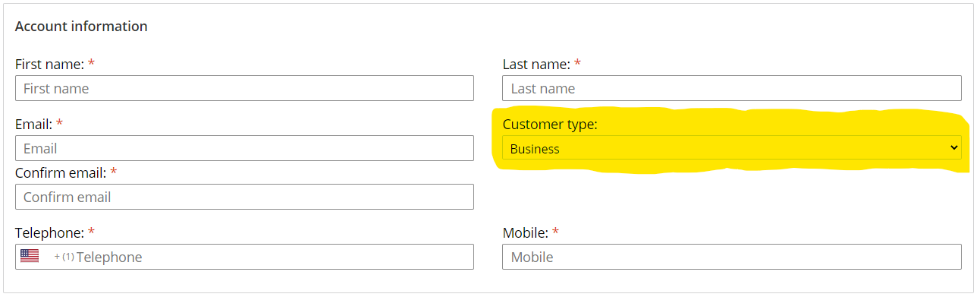Image resolution: width=980 pixels, height=297 pixels.
Task: Click the "Customer type:" label
Action: 550,124
